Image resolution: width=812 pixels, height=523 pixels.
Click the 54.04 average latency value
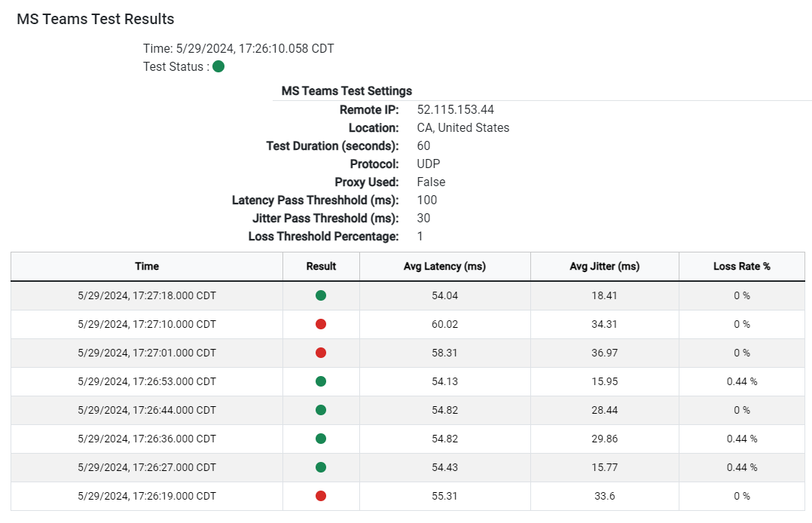pos(445,295)
